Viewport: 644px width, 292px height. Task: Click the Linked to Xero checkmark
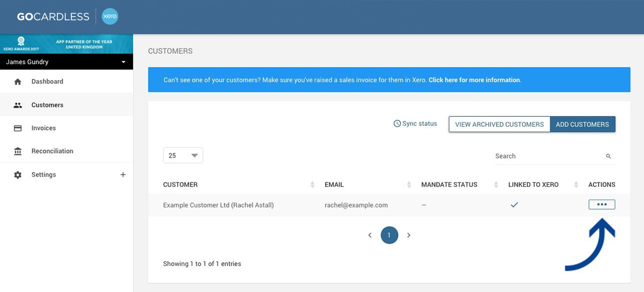click(514, 205)
